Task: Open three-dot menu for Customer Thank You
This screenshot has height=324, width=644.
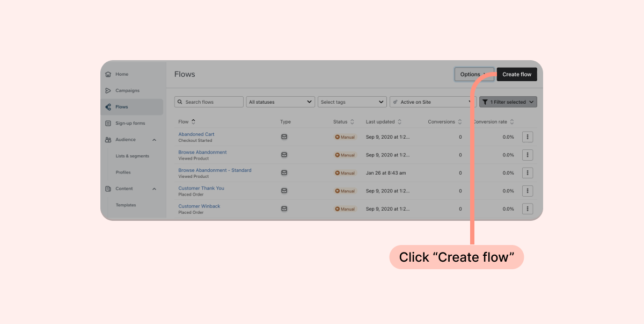Action: 528,191
